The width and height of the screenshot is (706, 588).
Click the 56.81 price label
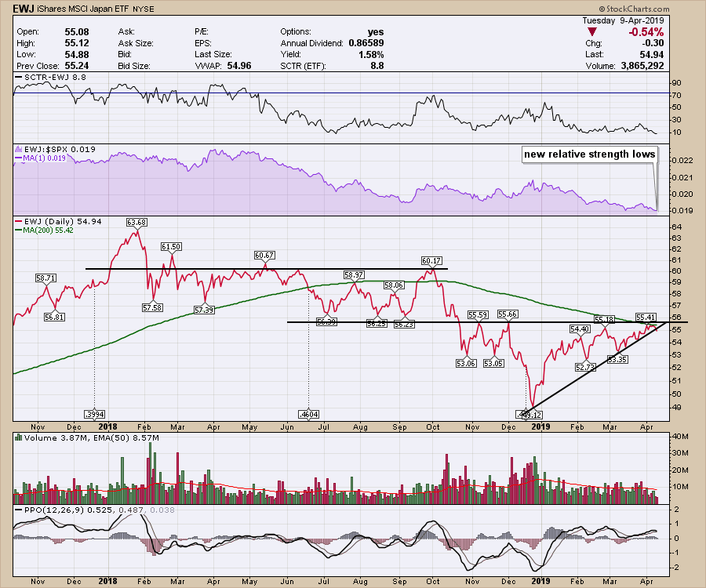coord(54,317)
